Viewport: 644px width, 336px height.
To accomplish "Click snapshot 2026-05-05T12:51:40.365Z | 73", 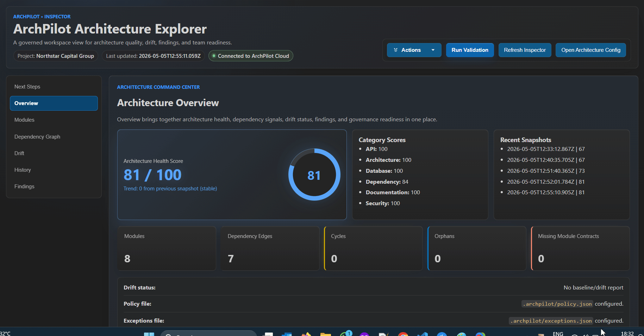I will pyautogui.click(x=546, y=171).
